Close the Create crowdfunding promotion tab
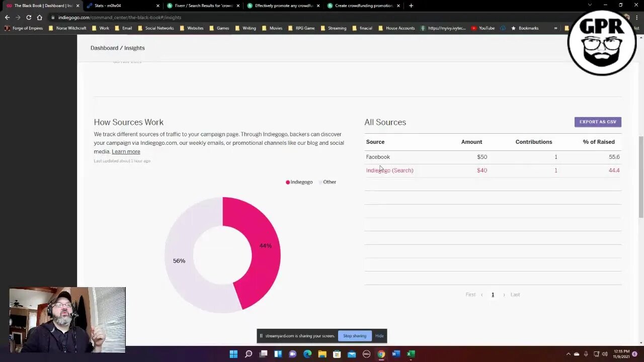 [x=398, y=6]
